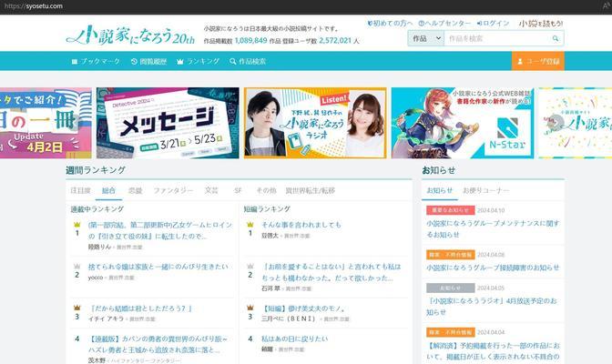Open 作品検索 in the navigation bar
Screen dimensions: 612x364
pyautogui.click(x=248, y=61)
